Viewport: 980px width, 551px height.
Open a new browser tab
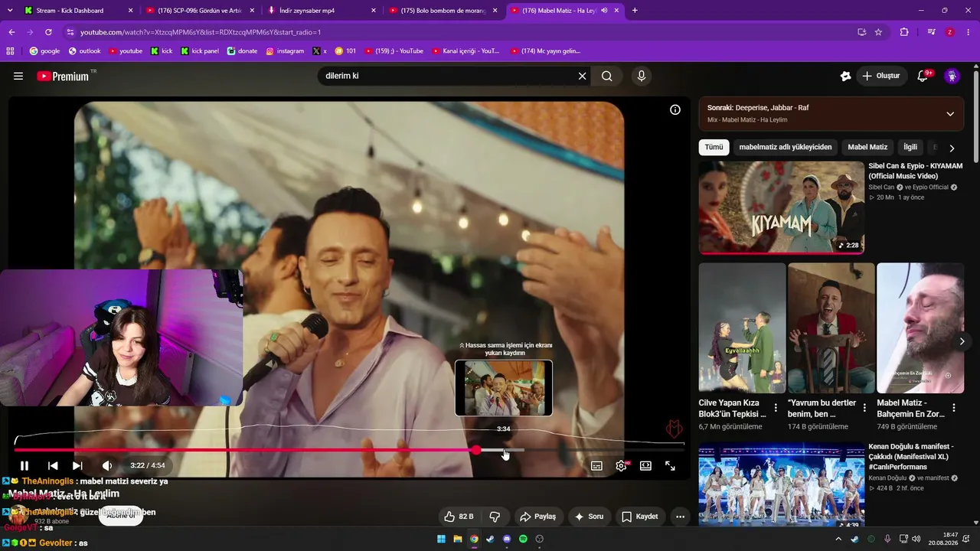point(635,11)
